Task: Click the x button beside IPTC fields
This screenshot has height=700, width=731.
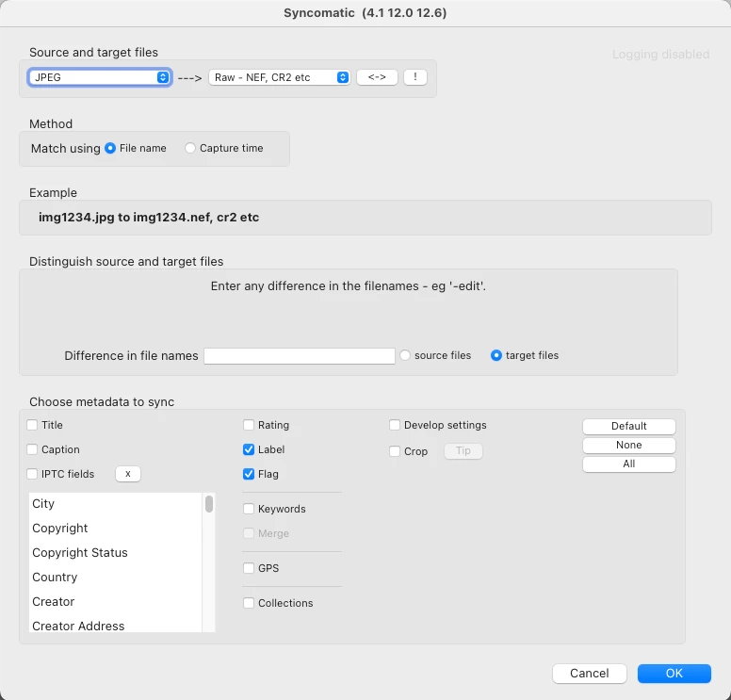Action: (x=128, y=474)
